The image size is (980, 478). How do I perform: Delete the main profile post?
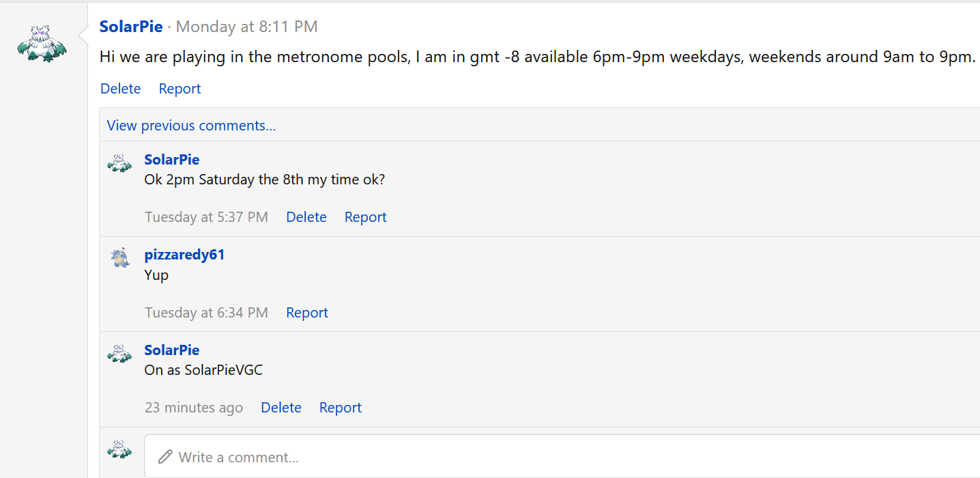(121, 89)
